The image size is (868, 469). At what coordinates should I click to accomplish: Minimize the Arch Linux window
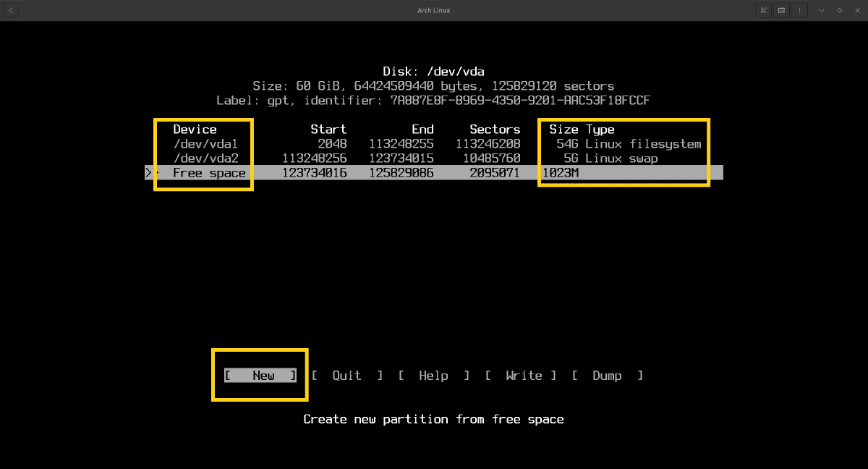(x=821, y=10)
